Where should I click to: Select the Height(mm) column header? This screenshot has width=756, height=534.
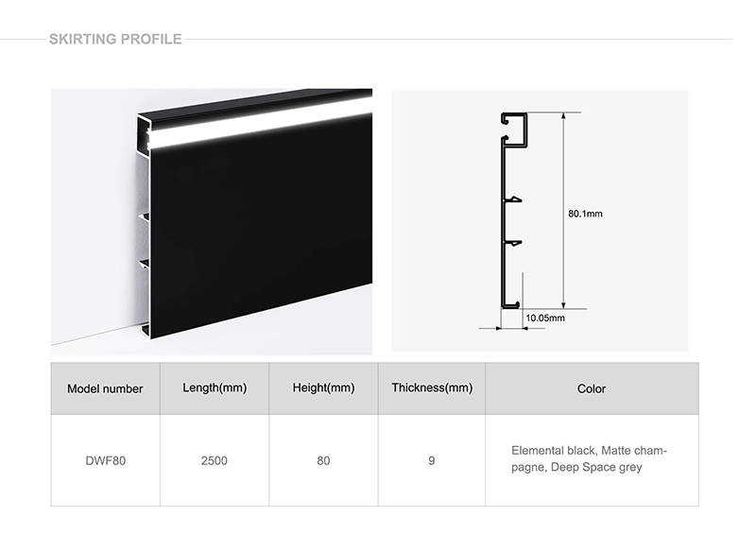tap(323, 388)
